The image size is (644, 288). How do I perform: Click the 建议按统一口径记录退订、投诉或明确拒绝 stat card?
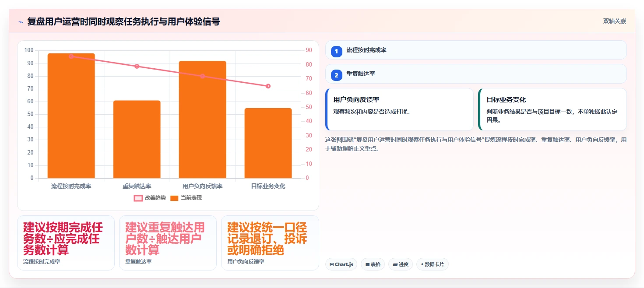click(x=270, y=243)
